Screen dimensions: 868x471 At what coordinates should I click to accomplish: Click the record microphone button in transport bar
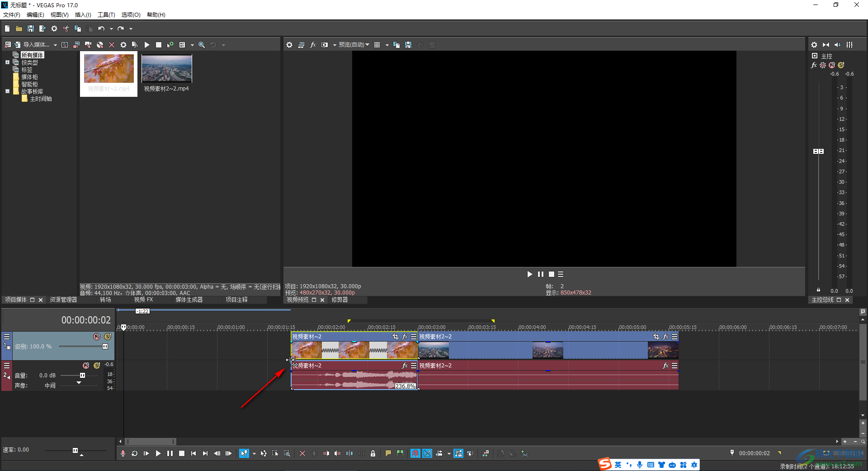(x=123, y=453)
